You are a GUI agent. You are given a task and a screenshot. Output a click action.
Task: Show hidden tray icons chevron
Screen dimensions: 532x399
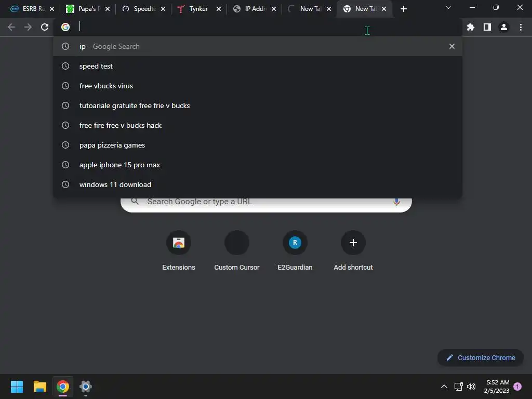(444, 387)
